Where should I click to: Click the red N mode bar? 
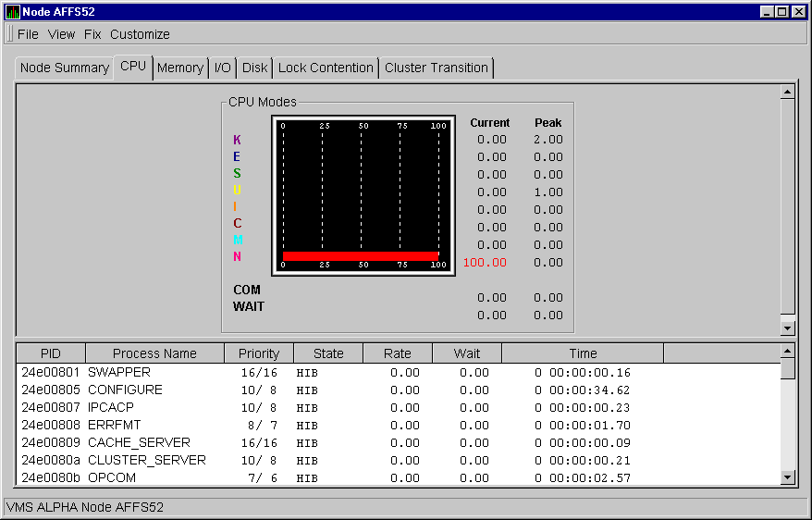pyautogui.click(x=360, y=255)
